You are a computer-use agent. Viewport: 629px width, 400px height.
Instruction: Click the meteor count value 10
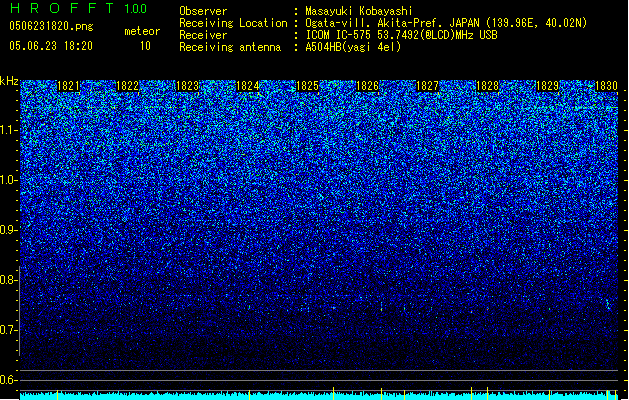point(145,46)
